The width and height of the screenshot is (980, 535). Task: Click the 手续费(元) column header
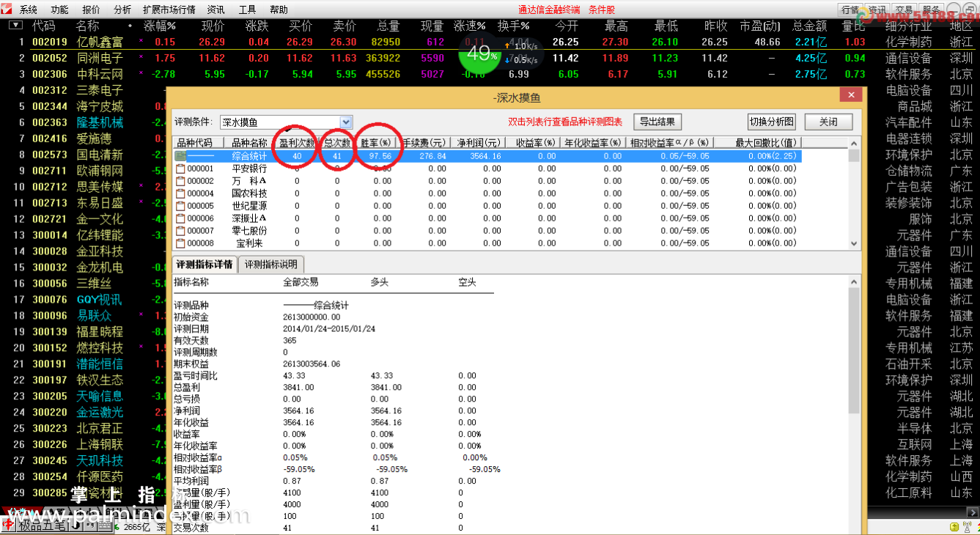(x=424, y=143)
